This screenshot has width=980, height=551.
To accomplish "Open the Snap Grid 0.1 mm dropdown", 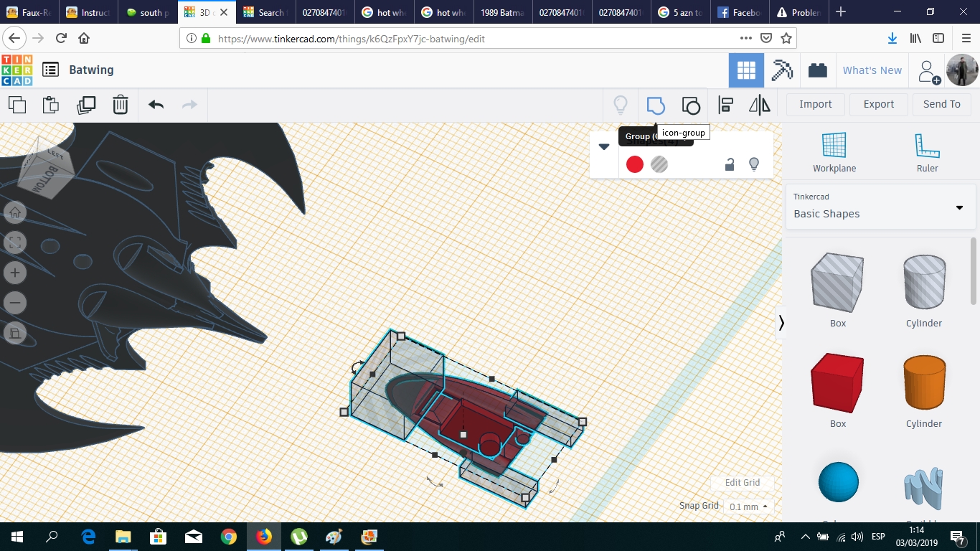I will 748,507.
